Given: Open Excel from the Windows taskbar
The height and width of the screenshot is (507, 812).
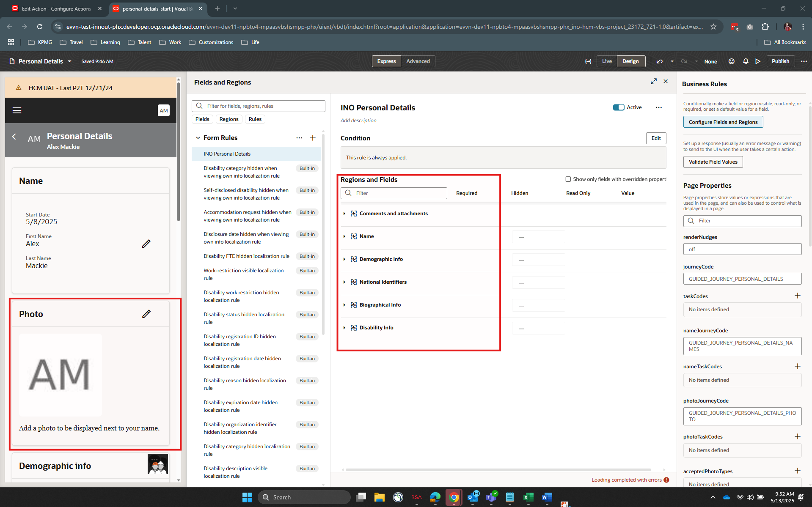Looking at the screenshot, I should tap(528, 497).
